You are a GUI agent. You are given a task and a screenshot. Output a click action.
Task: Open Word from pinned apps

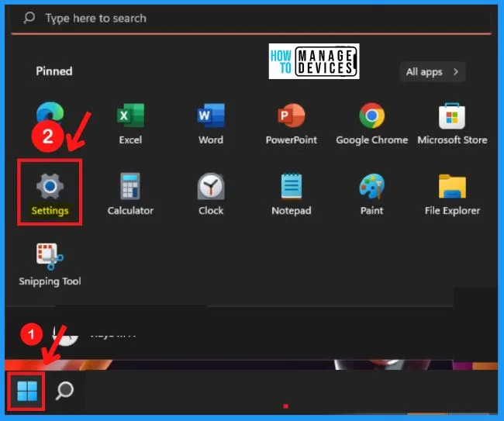(x=211, y=116)
